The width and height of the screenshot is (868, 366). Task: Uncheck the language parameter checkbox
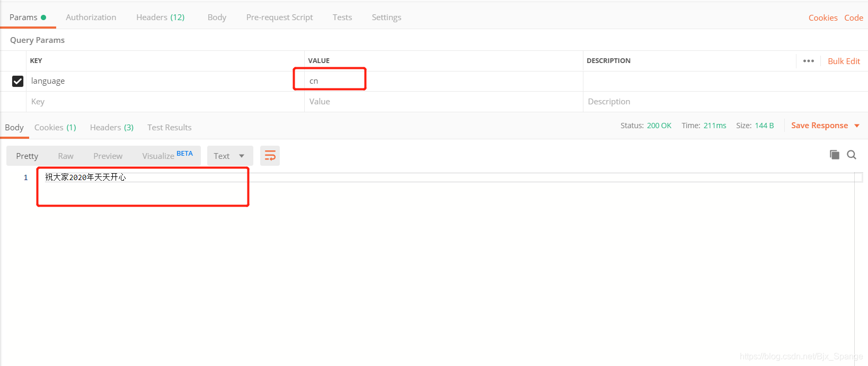pyautogui.click(x=17, y=81)
